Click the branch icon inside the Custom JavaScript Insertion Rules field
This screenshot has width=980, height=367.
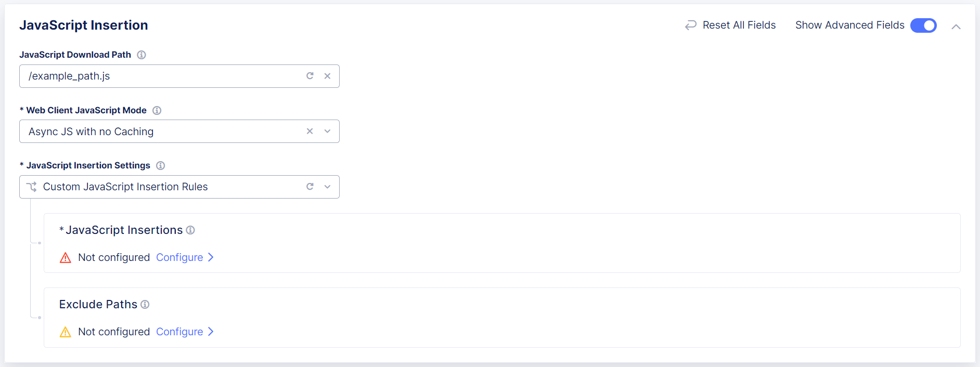(31, 187)
